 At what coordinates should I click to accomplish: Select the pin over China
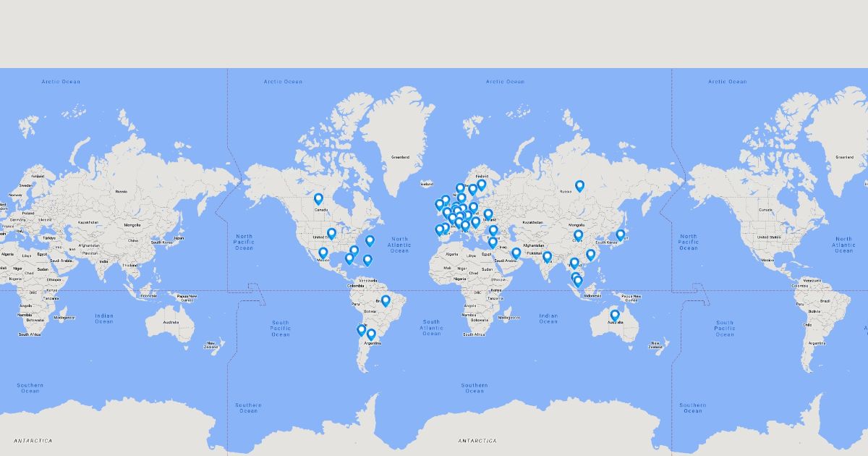point(578,235)
